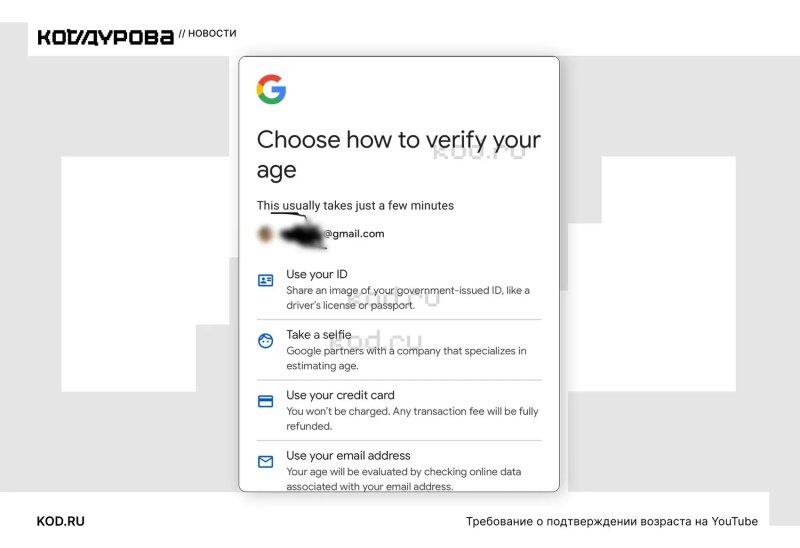Click the YouTube age verification caption
This screenshot has width=800, height=548.
point(611,522)
